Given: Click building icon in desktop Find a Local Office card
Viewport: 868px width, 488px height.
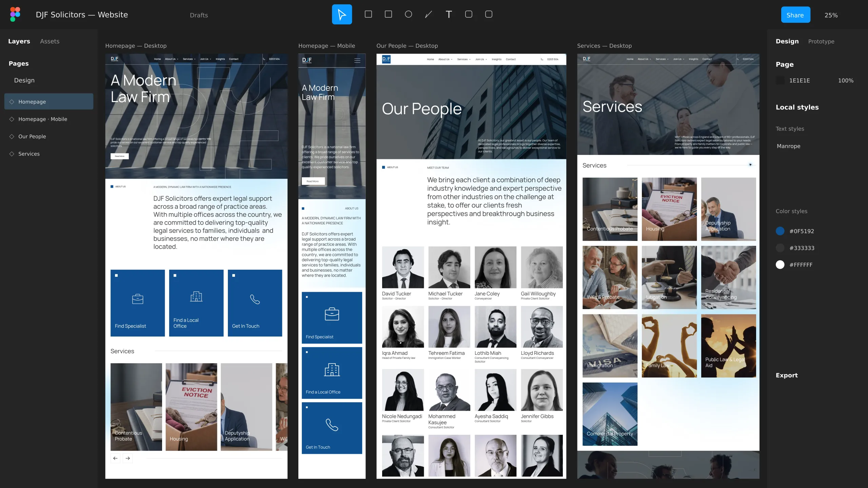Looking at the screenshot, I should [196, 296].
